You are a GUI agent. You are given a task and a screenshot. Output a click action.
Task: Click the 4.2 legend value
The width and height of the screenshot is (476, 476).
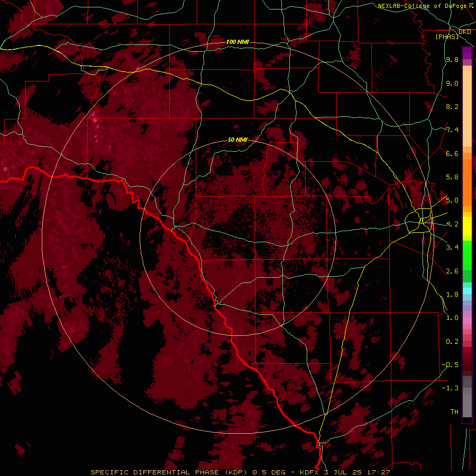tap(452, 224)
